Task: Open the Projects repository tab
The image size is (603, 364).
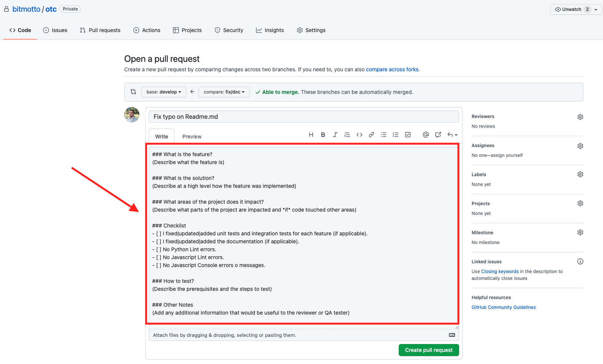Action: [187, 30]
